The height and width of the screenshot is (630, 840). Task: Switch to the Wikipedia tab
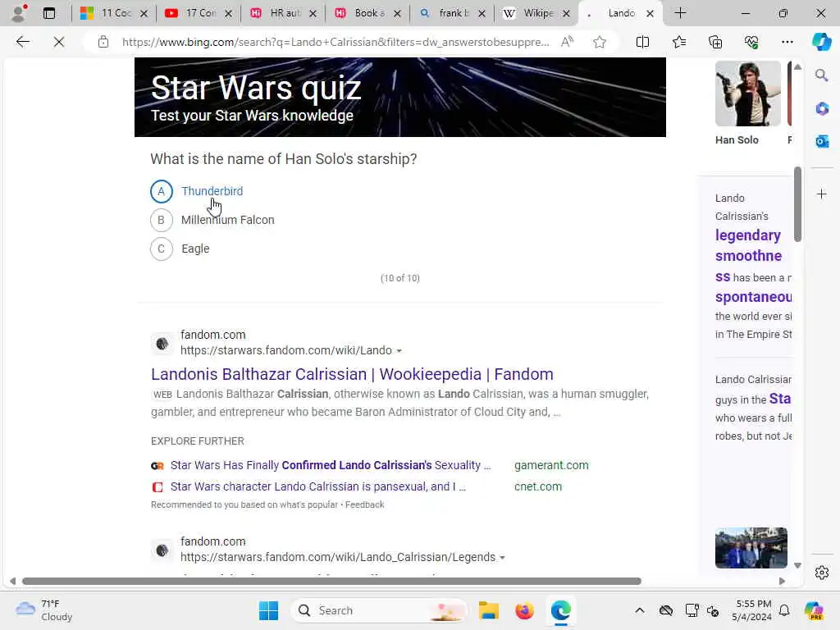pyautogui.click(x=531, y=13)
